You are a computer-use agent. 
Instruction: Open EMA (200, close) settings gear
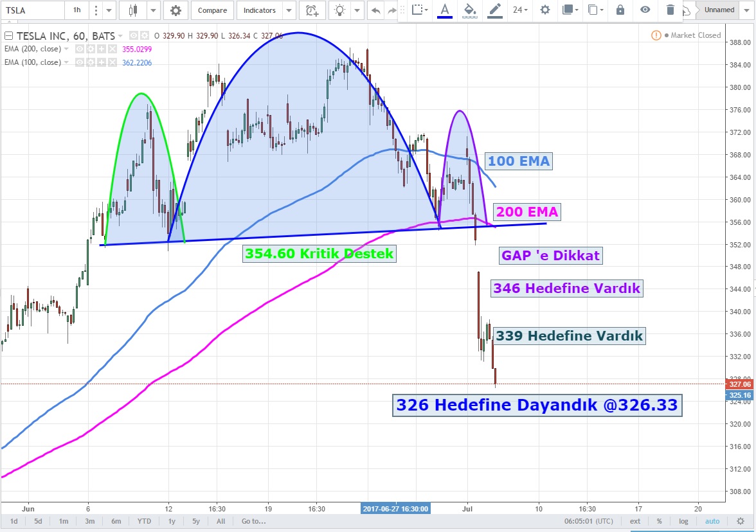click(91, 49)
